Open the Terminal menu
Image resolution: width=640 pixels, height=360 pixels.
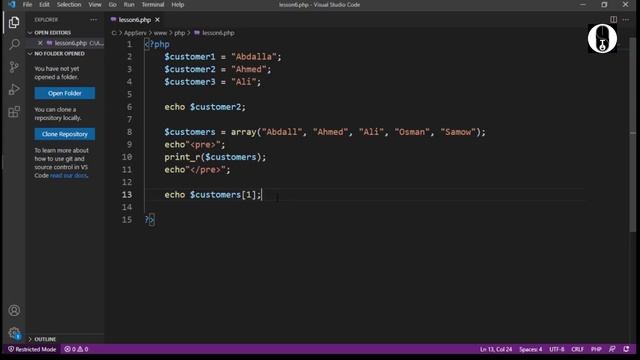pos(153,4)
